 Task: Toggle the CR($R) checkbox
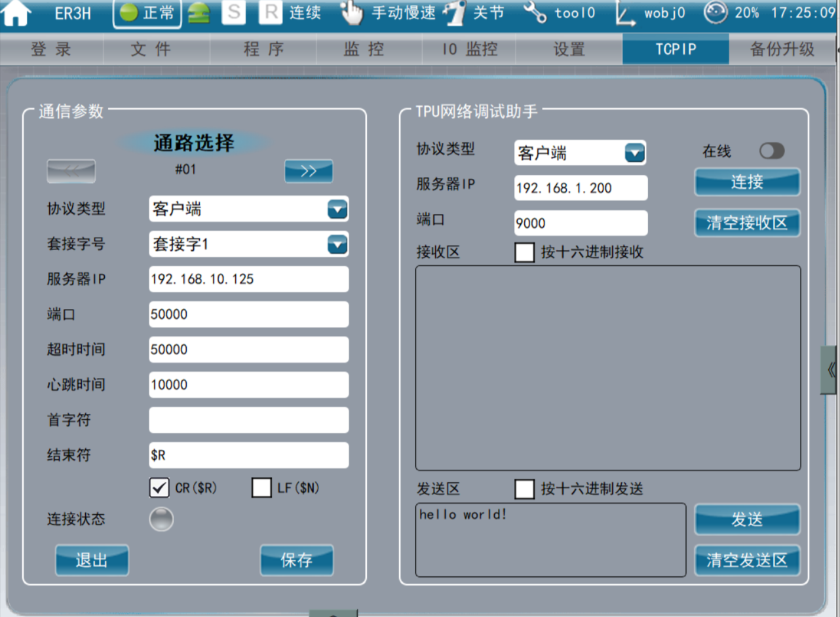pos(160,488)
